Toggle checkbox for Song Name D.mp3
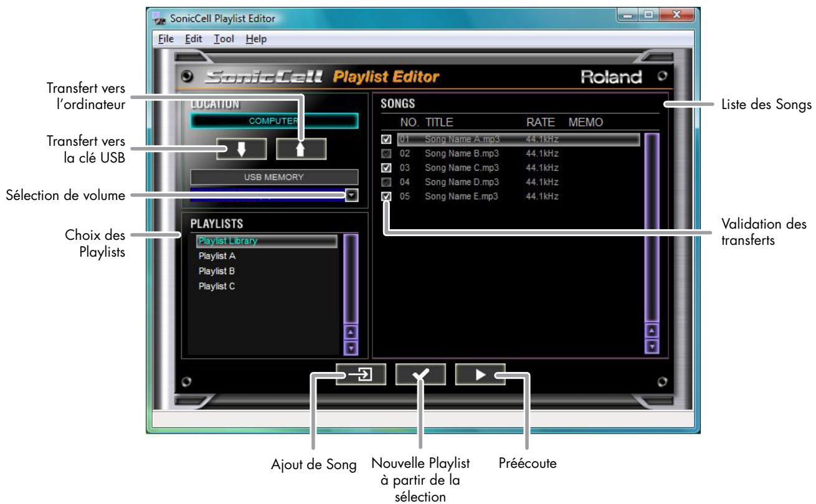 [386, 182]
